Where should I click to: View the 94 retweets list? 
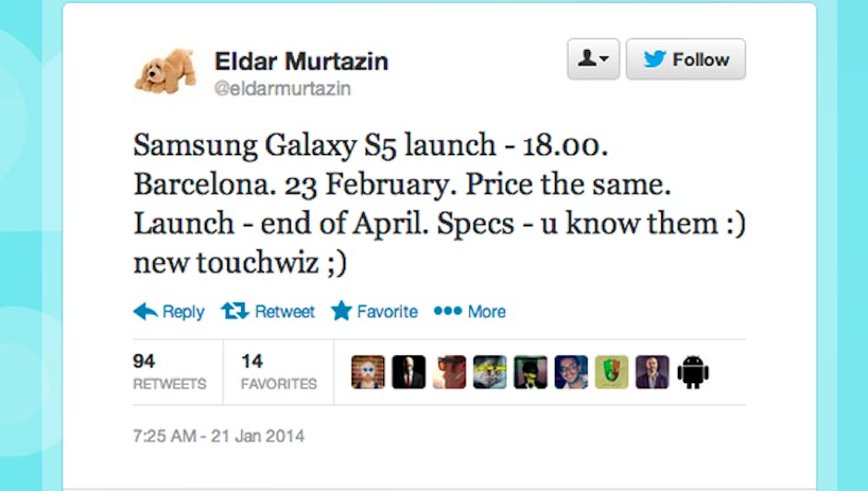coord(170,372)
